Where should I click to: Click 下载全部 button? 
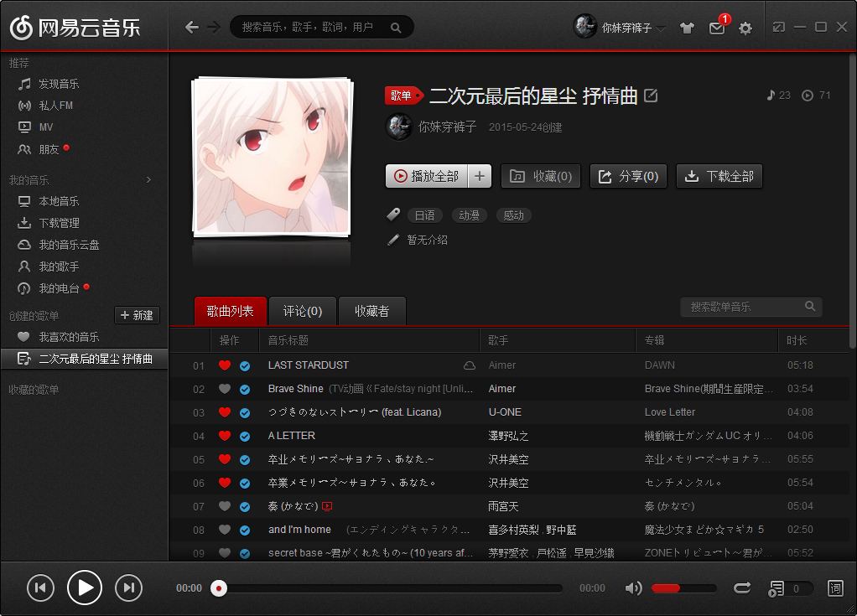point(719,176)
